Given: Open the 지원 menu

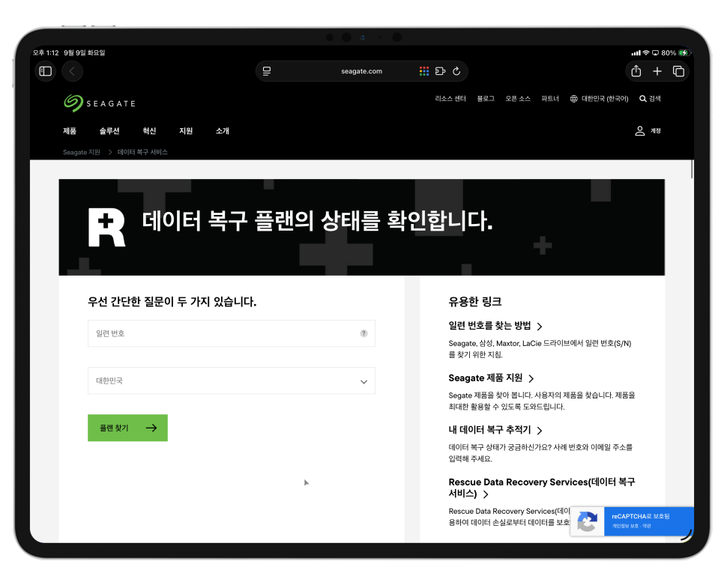Looking at the screenshot, I should click(186, 131).
